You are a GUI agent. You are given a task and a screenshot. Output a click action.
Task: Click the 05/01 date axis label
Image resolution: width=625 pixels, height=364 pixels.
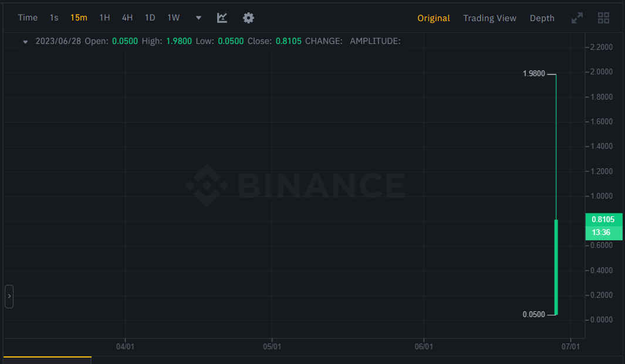272,347
